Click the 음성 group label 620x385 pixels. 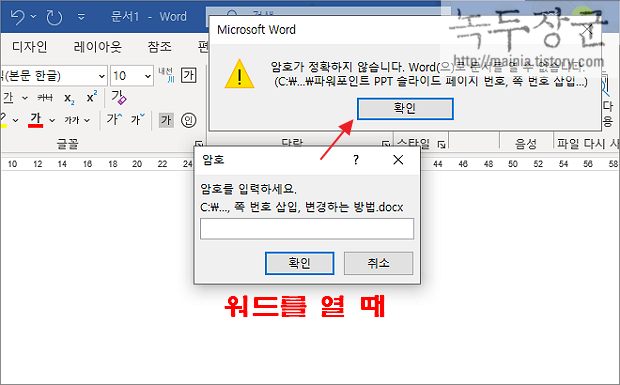[526, 144]
